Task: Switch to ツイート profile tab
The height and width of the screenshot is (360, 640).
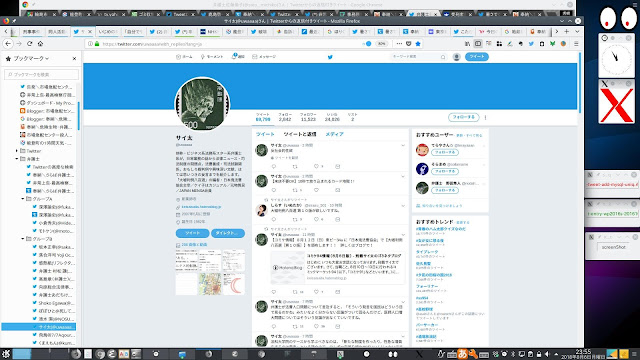Action: click(x=265, y=134)
